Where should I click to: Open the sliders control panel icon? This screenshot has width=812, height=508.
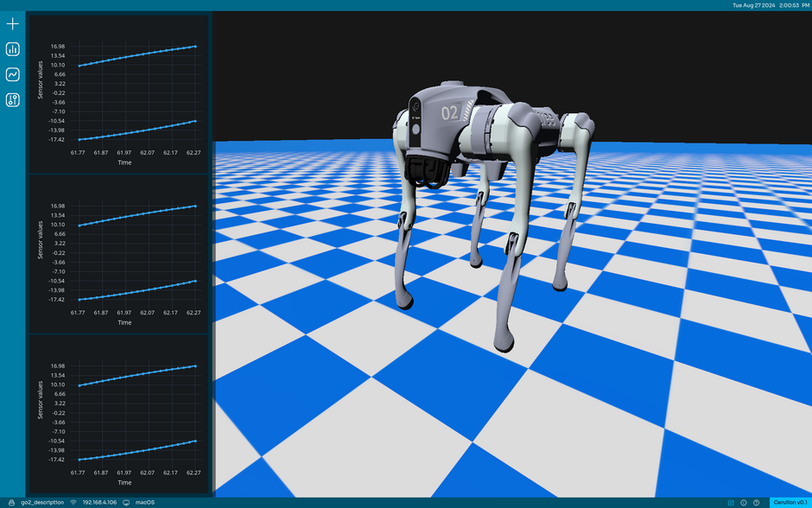[x=12, y=100]
